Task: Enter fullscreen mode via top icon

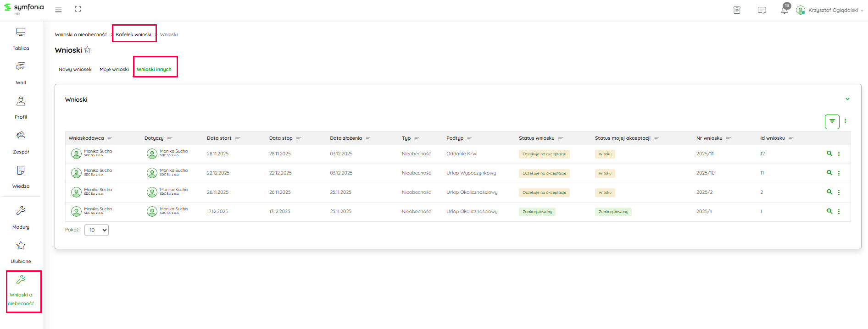Action: [x=78, y=9]
